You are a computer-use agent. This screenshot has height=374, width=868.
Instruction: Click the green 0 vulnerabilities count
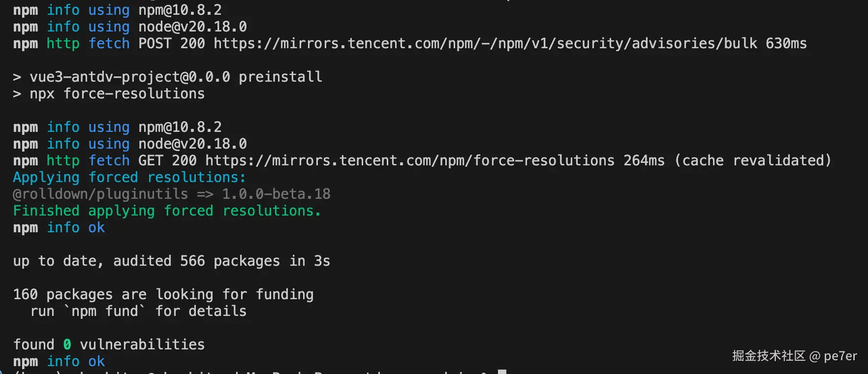(67, 344)
